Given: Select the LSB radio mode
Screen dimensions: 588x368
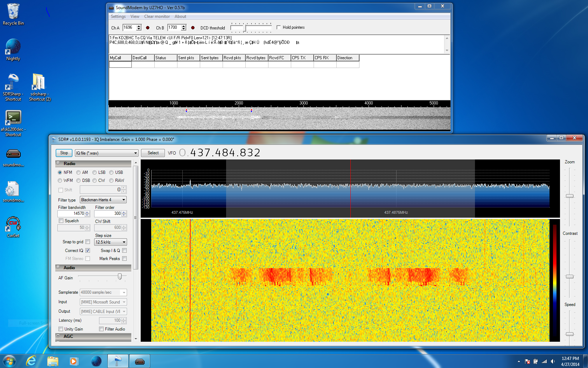Looking at the screenshot, I should tap(94, 172).
